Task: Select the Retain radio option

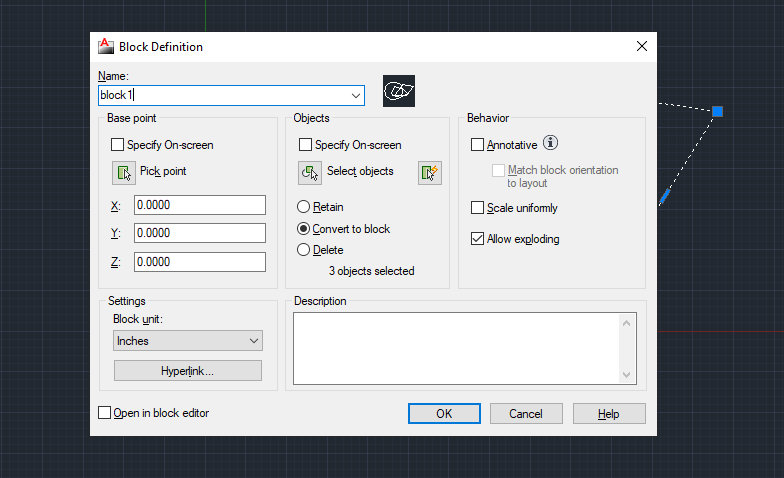Action: click(304, 207)
